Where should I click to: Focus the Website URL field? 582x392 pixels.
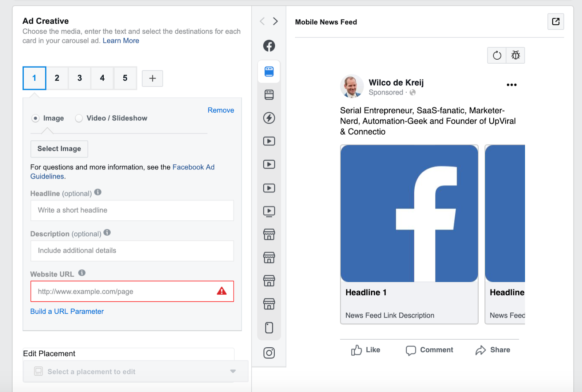132,291
